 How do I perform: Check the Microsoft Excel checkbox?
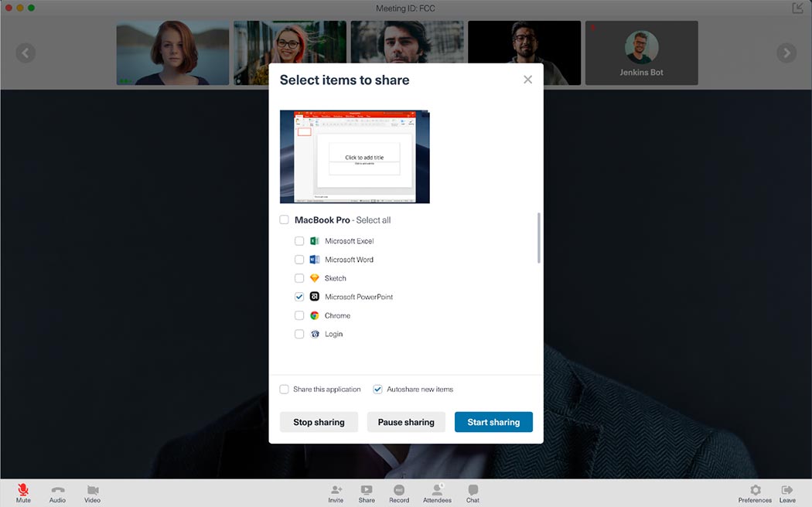299,241
